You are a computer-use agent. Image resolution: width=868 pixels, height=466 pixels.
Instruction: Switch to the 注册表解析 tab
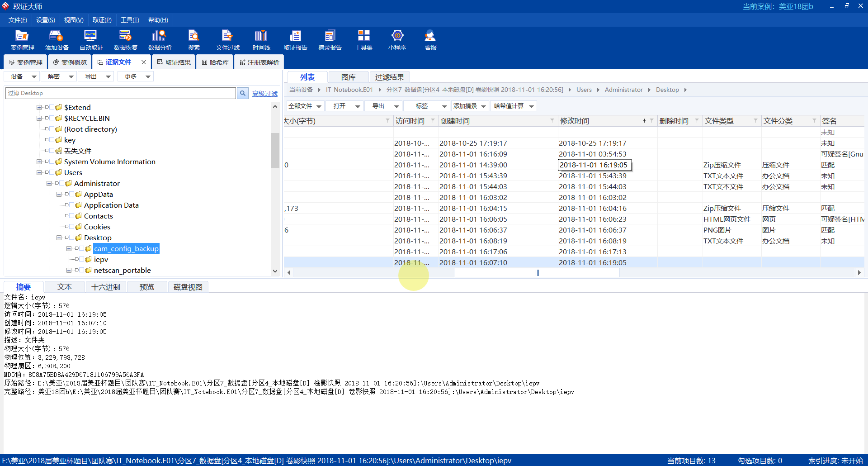tap(259, 62)
